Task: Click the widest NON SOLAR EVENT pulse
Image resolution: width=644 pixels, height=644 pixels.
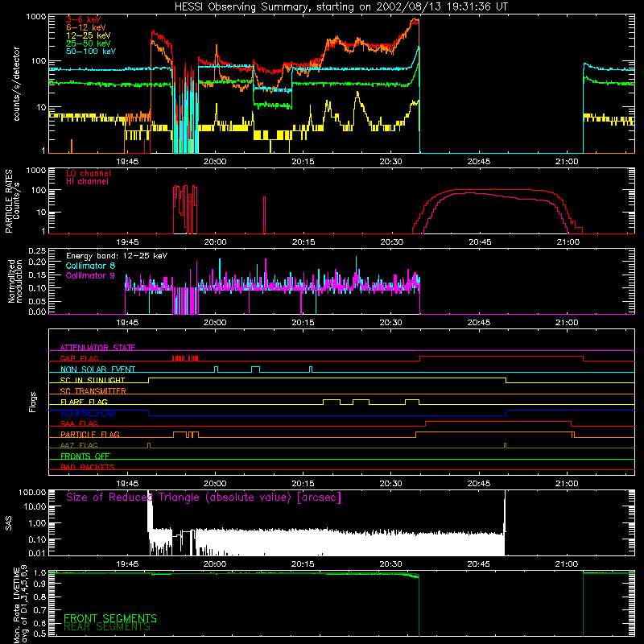Action: 255,369
